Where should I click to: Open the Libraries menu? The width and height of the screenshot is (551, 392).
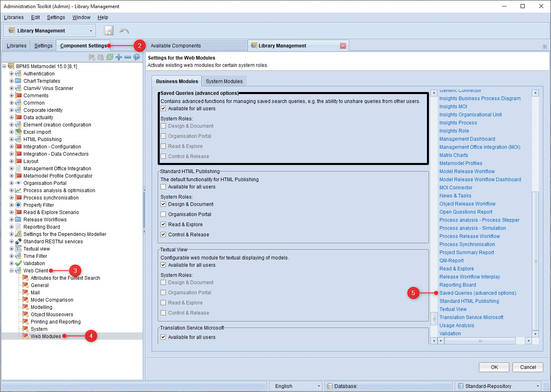(14, 17)
